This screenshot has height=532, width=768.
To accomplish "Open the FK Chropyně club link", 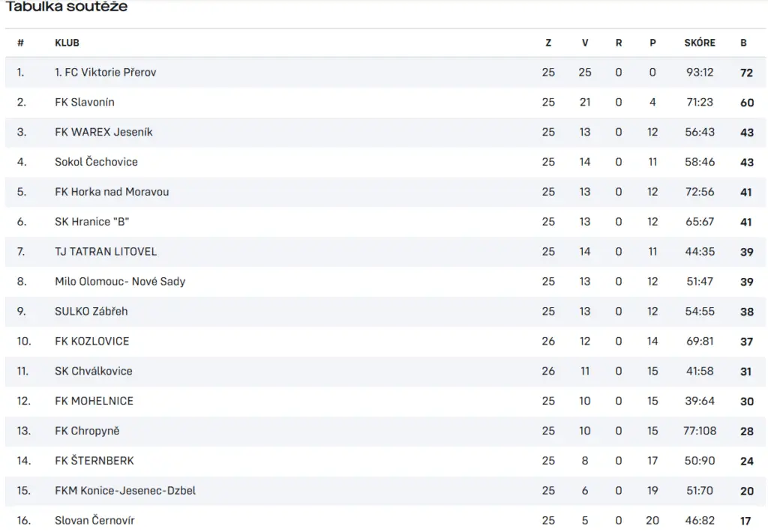I will pos(87,431).
